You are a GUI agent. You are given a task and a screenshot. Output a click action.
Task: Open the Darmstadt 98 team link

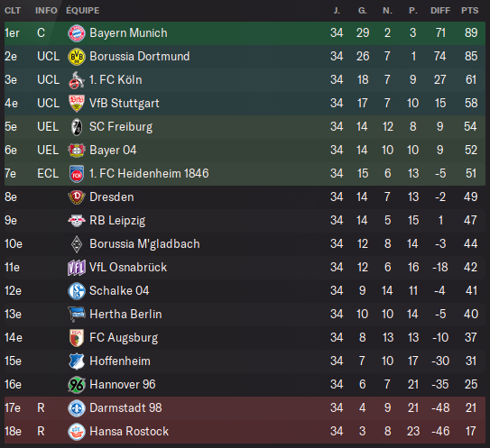coord(125,407)
